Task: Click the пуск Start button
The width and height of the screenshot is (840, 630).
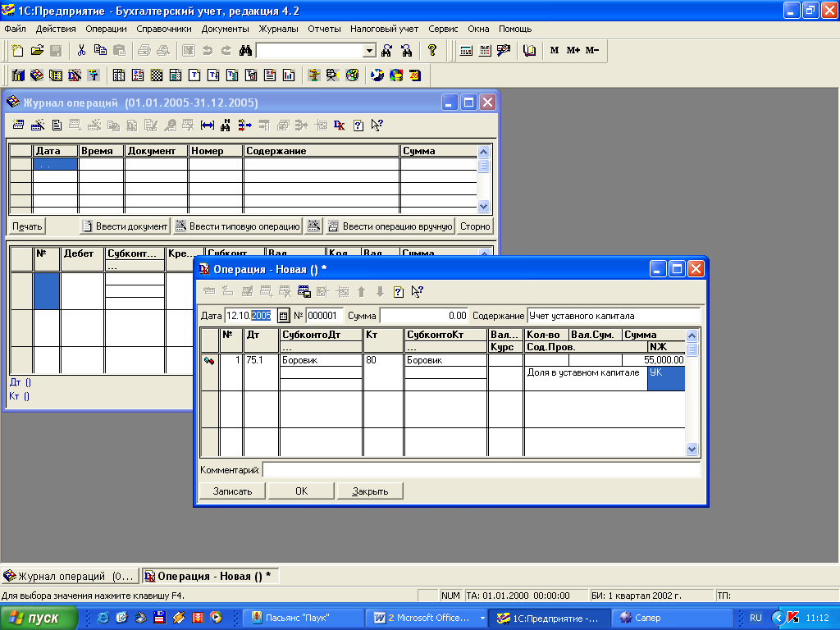Action: tap(39, 619)
